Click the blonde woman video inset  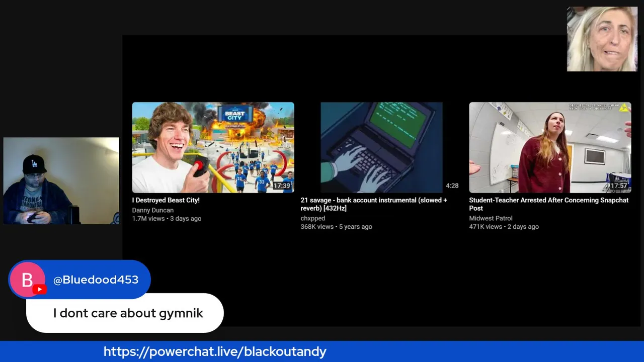pos(602,39)
